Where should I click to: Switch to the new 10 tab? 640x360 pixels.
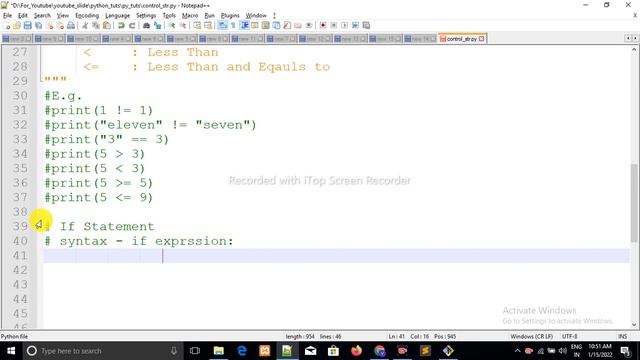pyautogui.click(x=83, y=39)
